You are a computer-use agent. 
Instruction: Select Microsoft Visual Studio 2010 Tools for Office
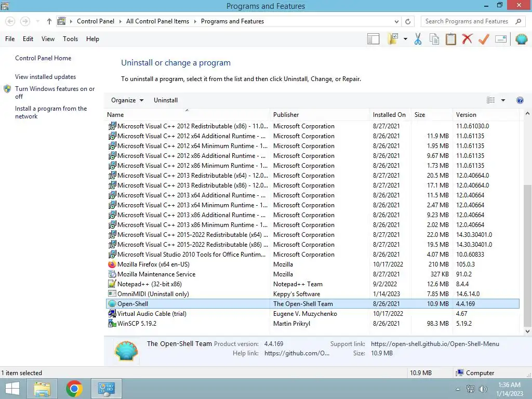pos(313,255)
